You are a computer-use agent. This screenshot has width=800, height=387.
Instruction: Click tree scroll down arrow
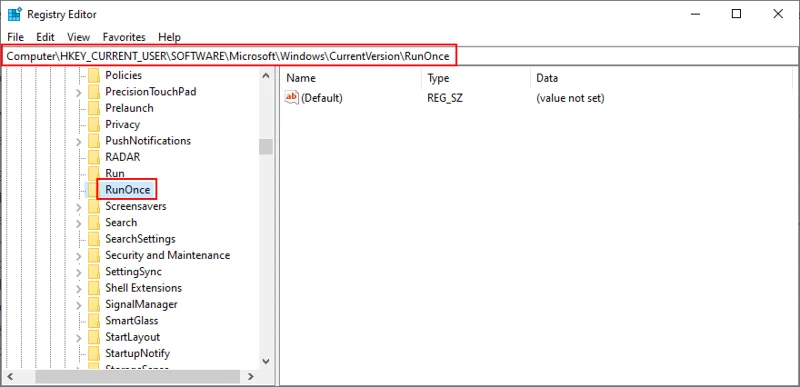pyautogui.click(x=265, y=361)
